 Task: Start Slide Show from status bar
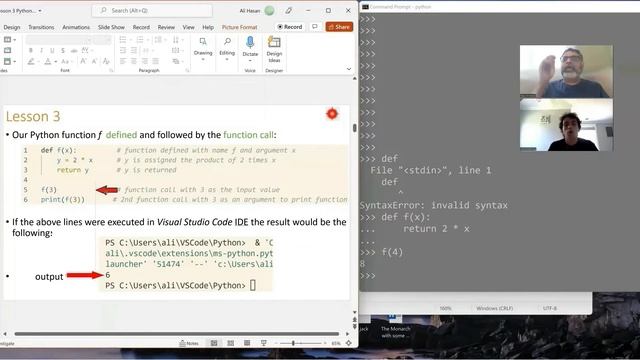point(264,343)
